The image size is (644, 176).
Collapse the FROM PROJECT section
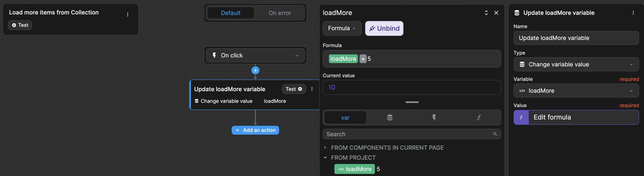point(325,157)
